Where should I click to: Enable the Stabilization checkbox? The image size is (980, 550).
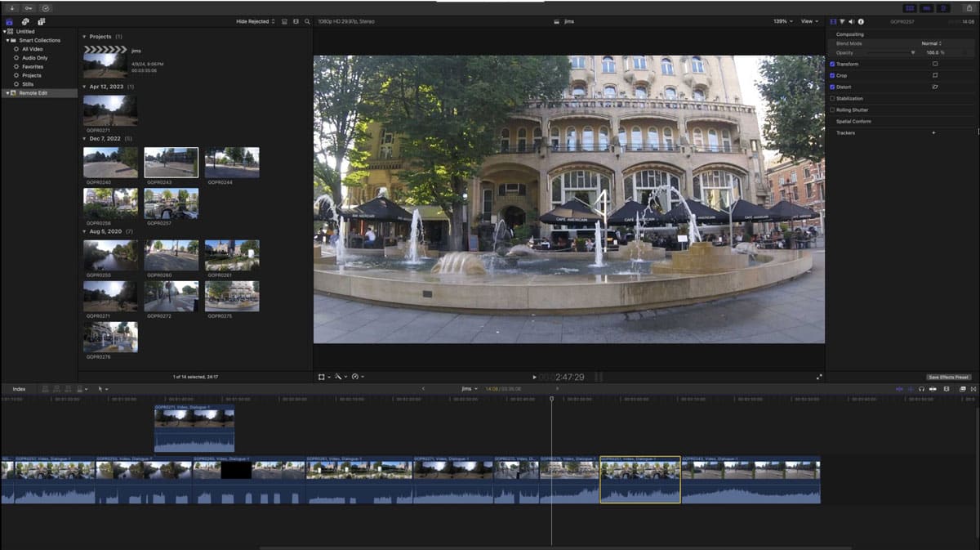click(832, 98)
